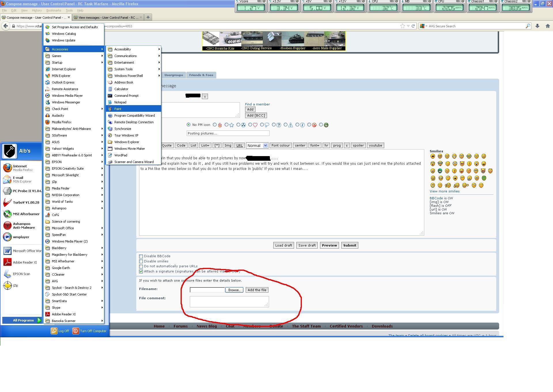Click the bookmark star icon in address bar
553x392 pixels.
coord(402,26)
